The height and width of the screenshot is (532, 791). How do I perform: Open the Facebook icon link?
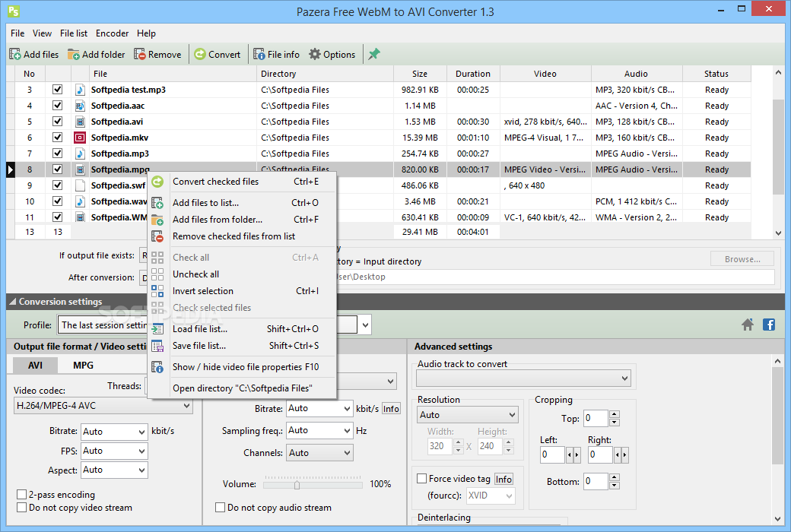[769, 325]
